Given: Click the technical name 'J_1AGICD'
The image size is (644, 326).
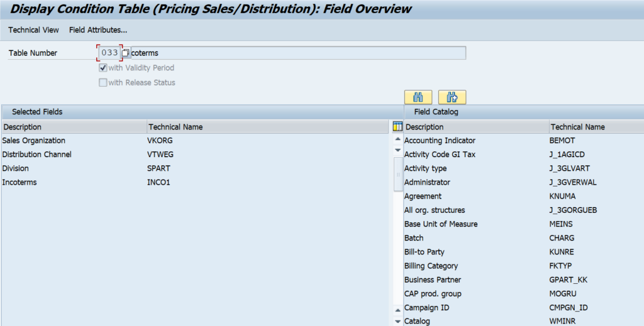Looking at the screenshot, I should coord(567,154).
